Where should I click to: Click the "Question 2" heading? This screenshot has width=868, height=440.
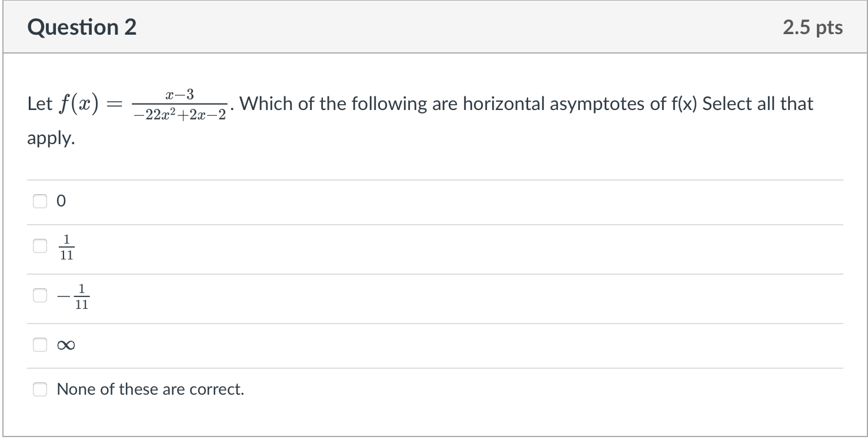pyautogui.click(x=82, y=28)
